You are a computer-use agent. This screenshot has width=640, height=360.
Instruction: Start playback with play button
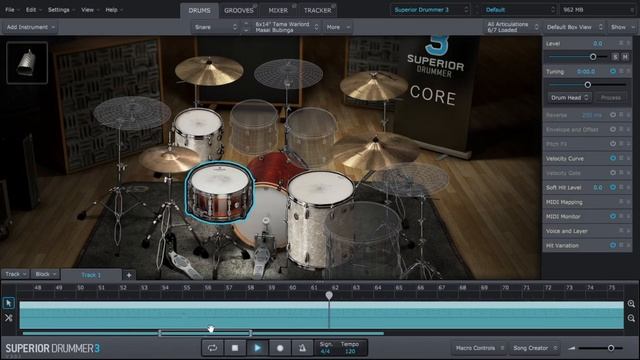coord(257,348)
